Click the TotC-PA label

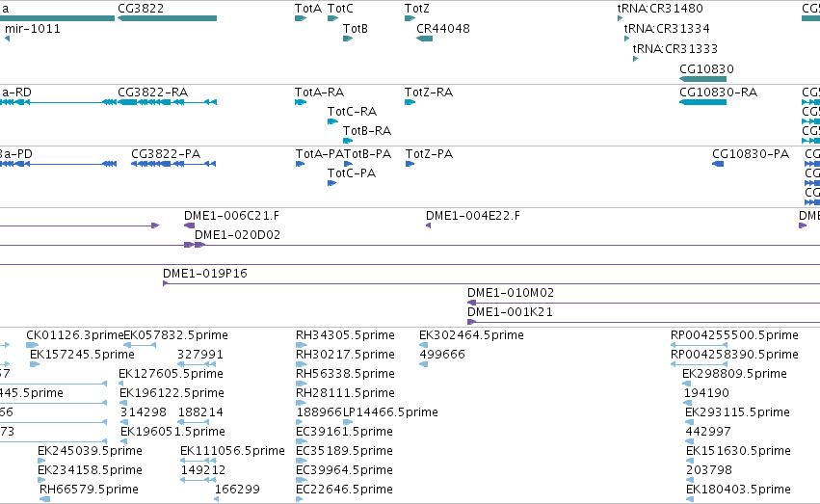[x=352, y=173]
